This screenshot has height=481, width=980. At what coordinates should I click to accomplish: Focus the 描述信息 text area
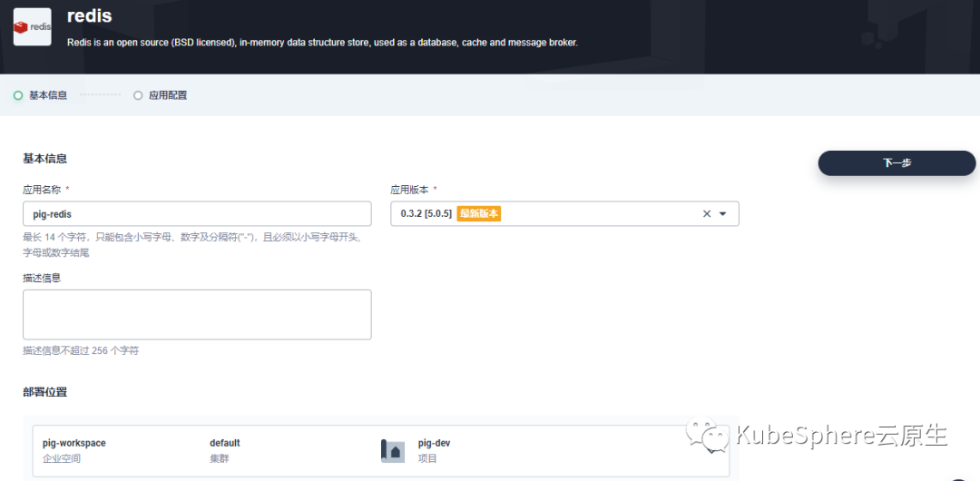pos(198,315)
